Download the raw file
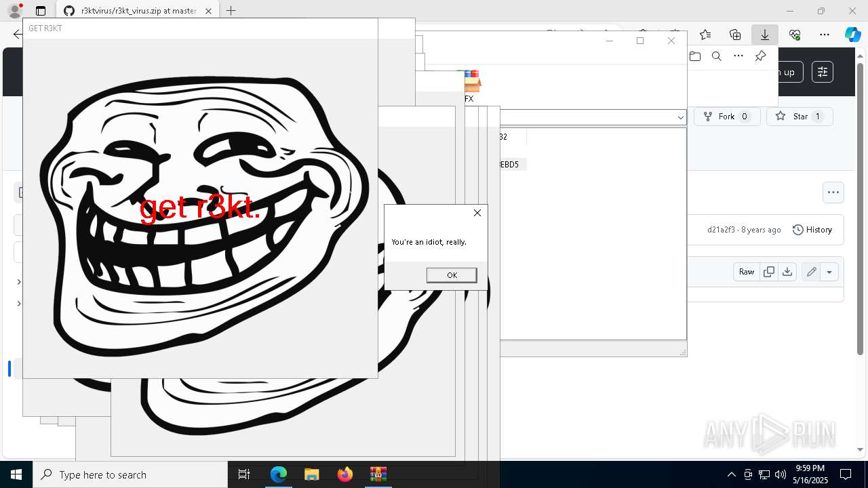Screen dimensions: 868x488 coord(787,272)
